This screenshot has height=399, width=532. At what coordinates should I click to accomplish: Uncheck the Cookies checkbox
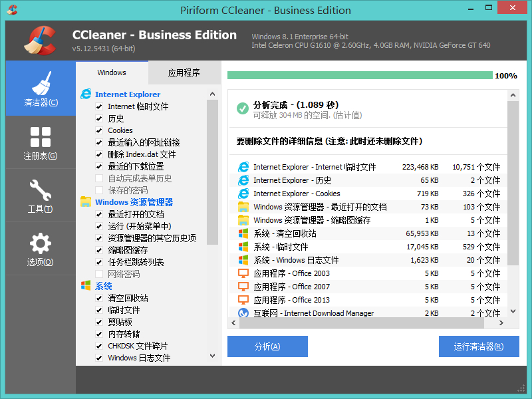tap(99, 130)
